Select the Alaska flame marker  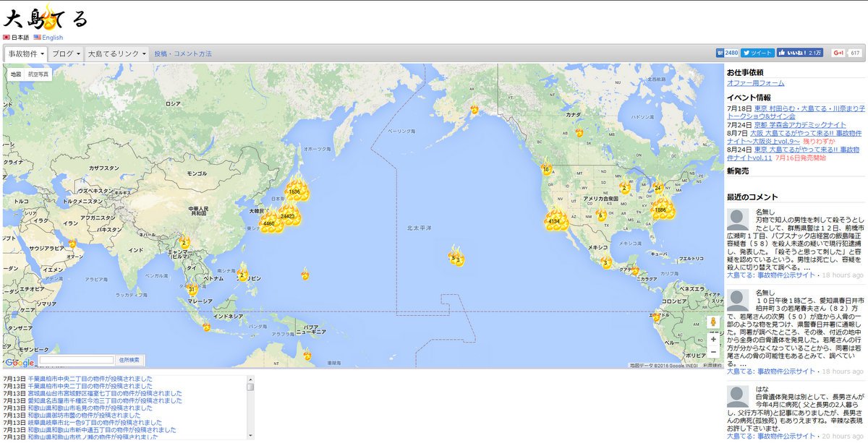pos(474,109)
